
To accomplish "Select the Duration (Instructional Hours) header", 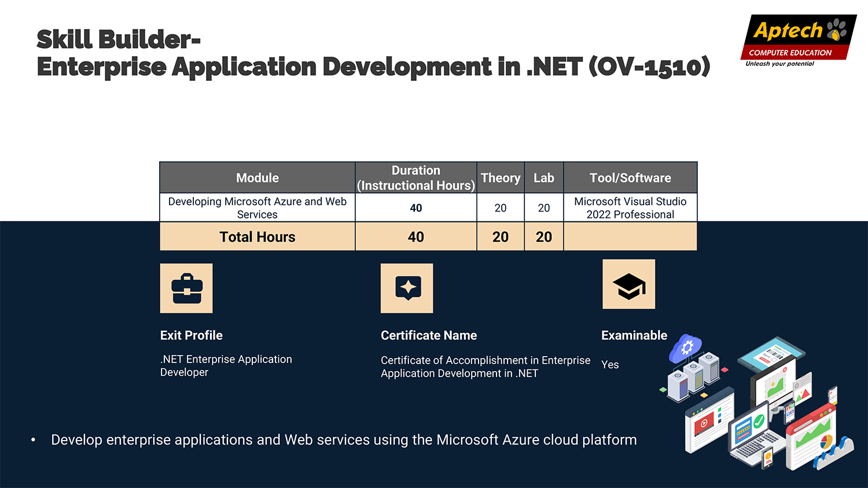I will 415,178.
